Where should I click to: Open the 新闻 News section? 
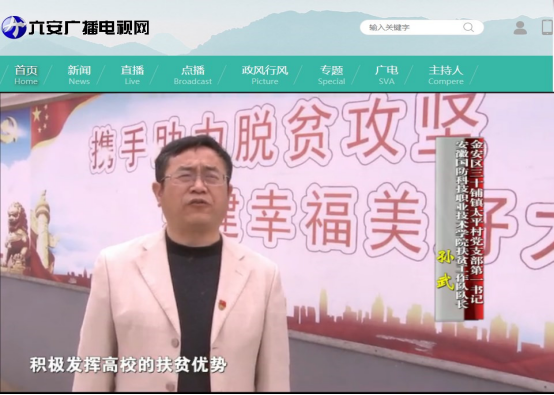(79, 75)
